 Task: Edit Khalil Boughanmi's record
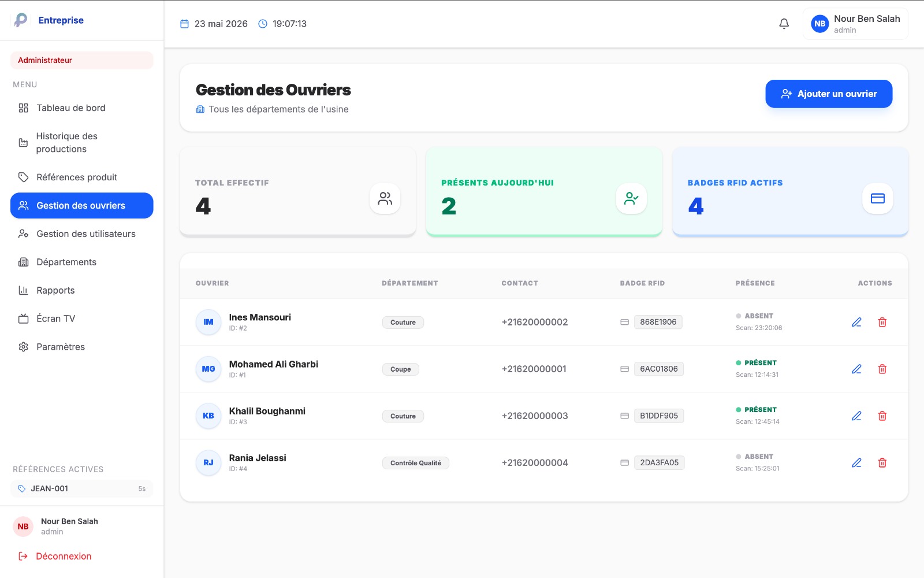(856, 416)
